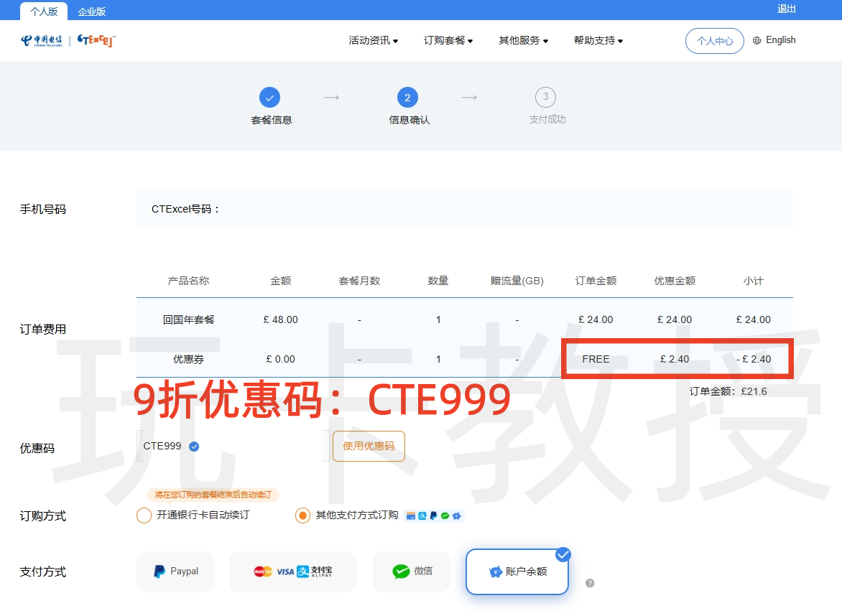Click the China Telecom logo
Image resolution: width=842 pixels, height=616 pixels.
[x=42, y=41]
